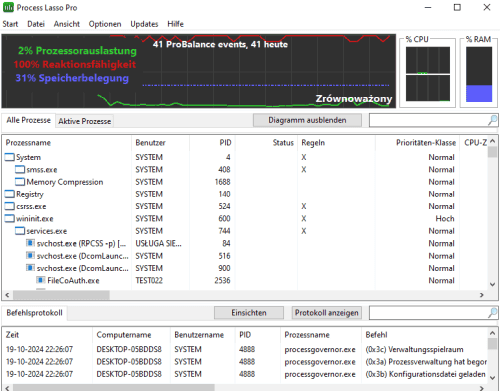This screenshot has width=500, height=391.
Task: Click the FileCoAuth.exe process icon
Action: point(41,280)
